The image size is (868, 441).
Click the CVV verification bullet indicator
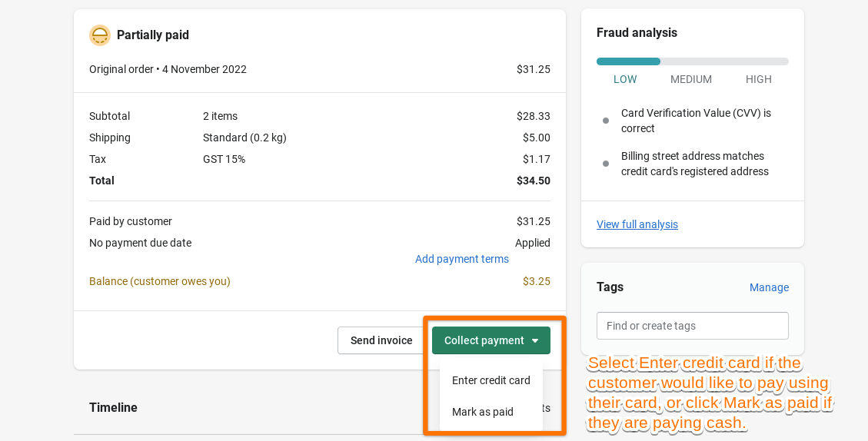(606, 121)
